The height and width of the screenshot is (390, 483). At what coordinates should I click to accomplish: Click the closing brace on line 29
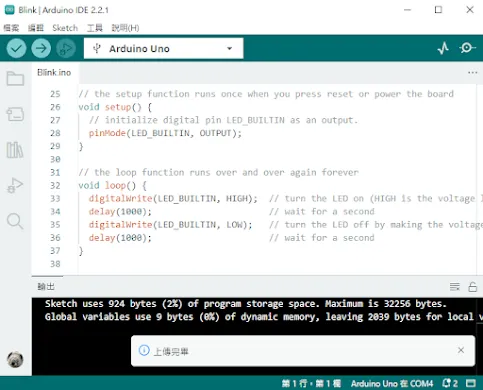point(81,146)
